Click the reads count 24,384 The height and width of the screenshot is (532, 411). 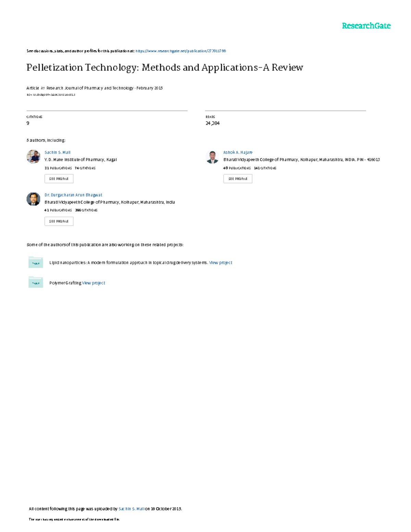(x=212, y=123)
